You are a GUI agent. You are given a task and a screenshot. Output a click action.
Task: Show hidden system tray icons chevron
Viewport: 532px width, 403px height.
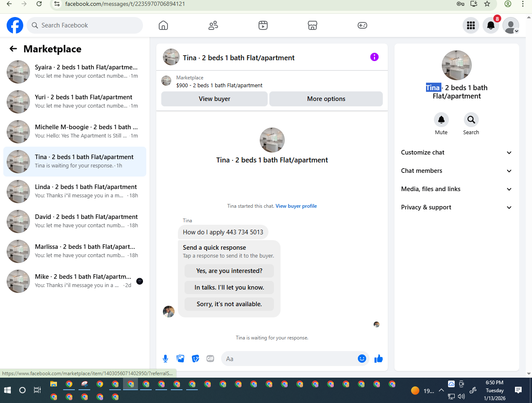[441, 390]
